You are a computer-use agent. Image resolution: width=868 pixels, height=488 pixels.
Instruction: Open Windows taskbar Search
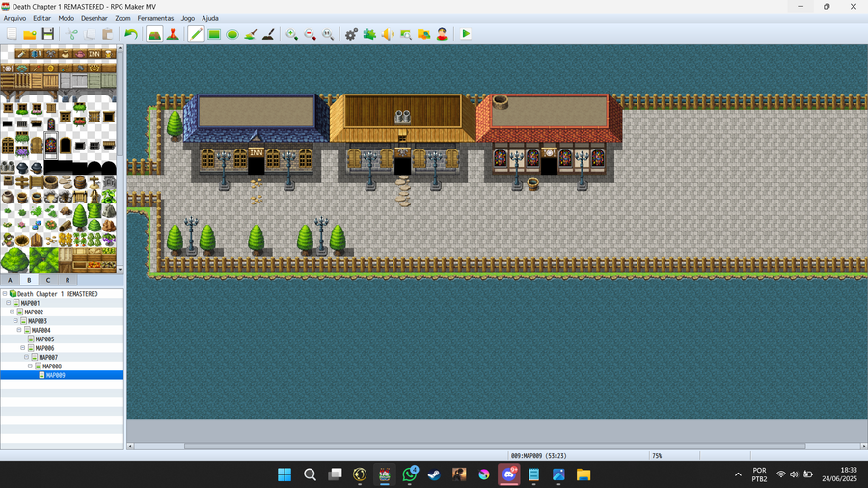310,474
